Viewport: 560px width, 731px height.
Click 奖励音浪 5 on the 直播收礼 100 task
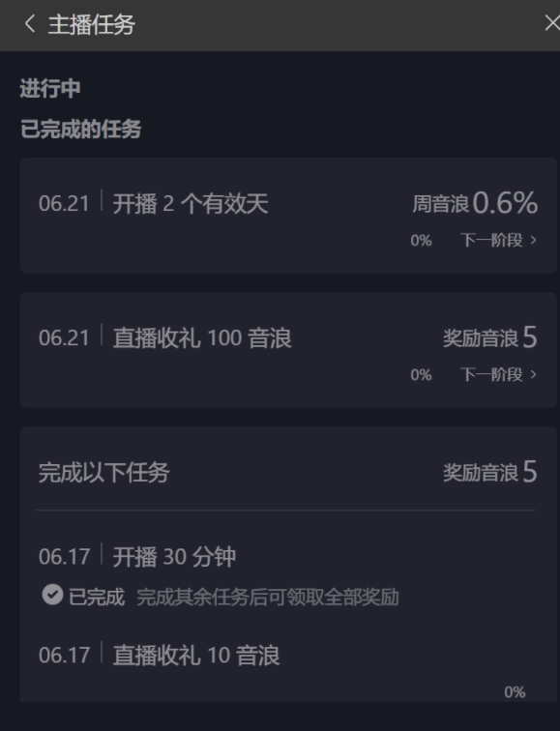coord(490,337)
